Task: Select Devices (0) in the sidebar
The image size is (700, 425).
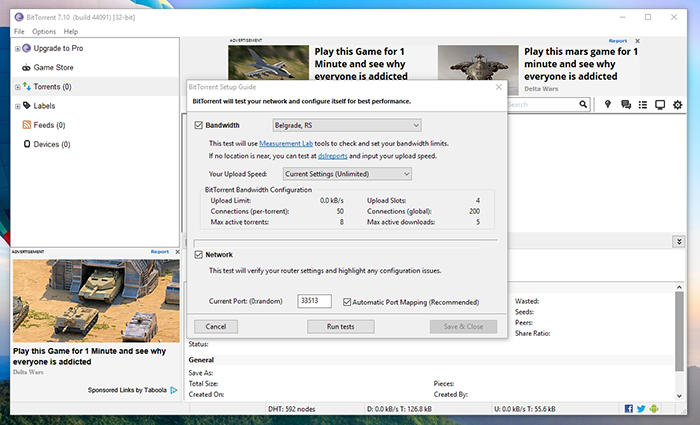Action: (52, 144)
